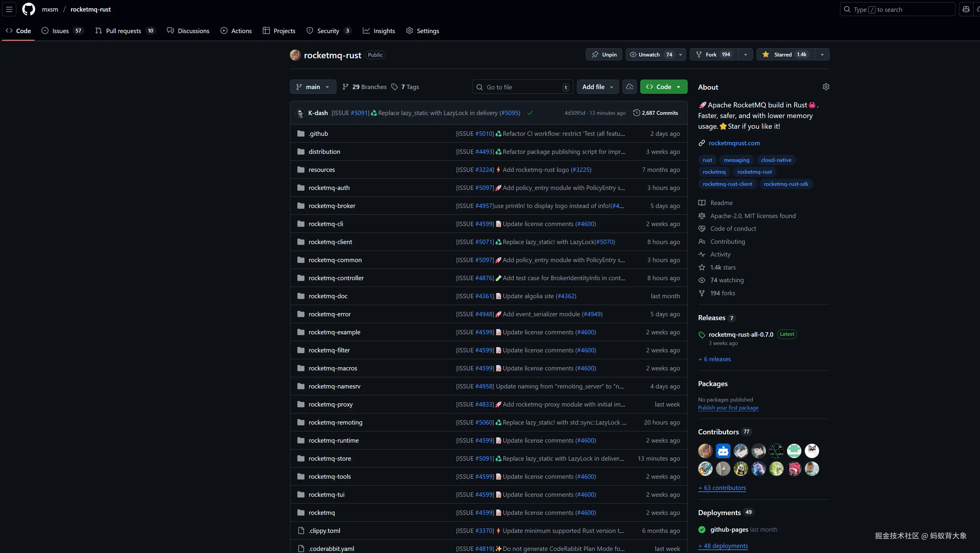Open About section settings gear
Viewport: 980px width, 553px height.
[x=826, y=87]
